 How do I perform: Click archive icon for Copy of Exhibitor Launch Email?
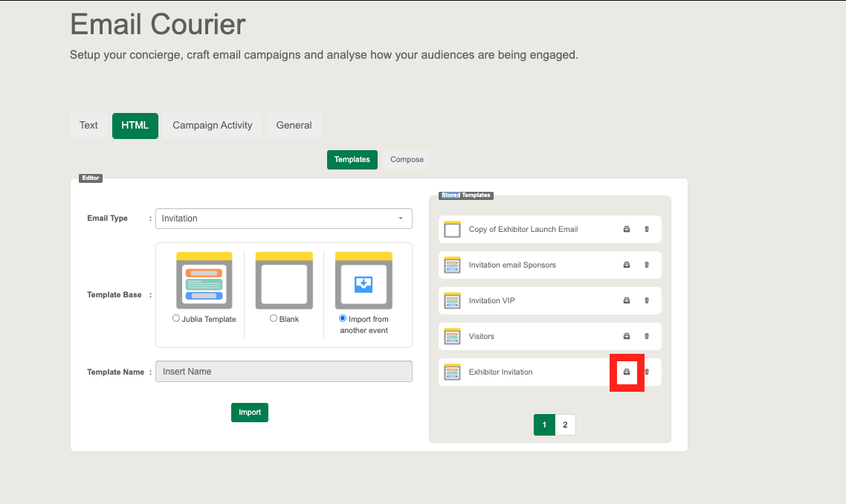[x=626, y=229]
